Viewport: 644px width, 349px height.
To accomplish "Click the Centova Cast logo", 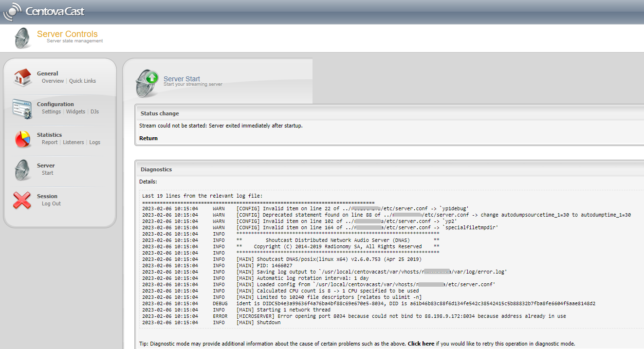I will [43, 12].
